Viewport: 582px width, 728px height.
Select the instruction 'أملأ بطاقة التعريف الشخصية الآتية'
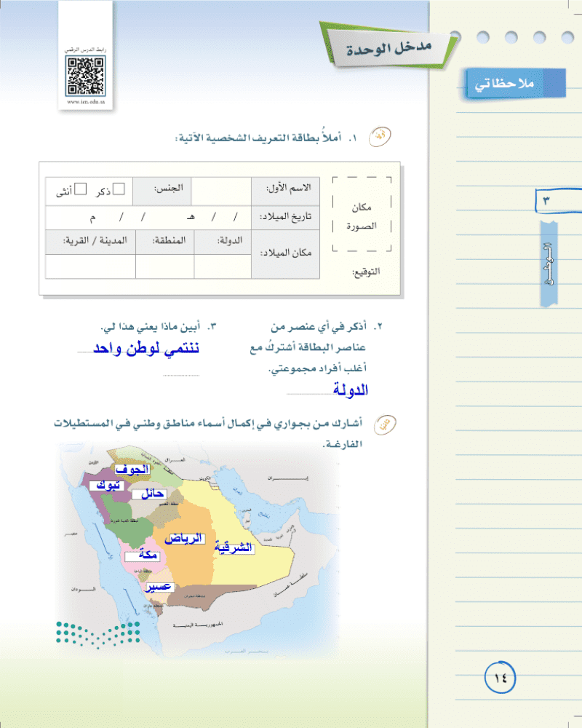pyautogui.click(x=266, y=138)
